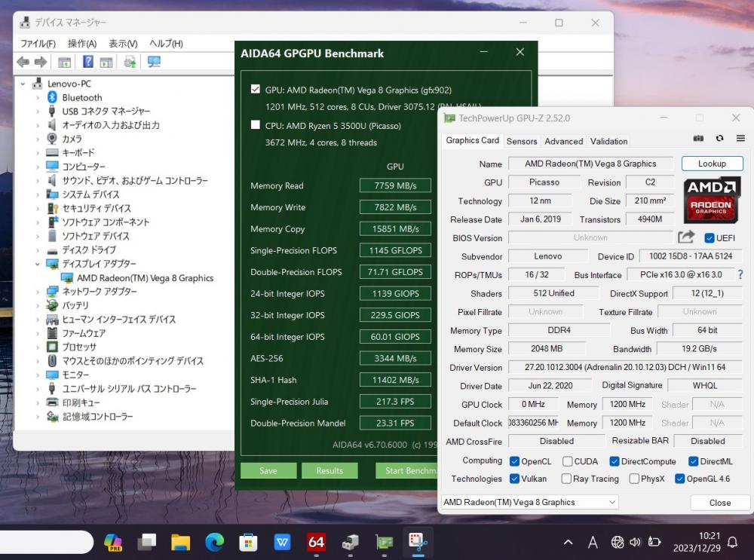
Task: Switch to the Sensors tab
Action: click(x=522, y=142)
